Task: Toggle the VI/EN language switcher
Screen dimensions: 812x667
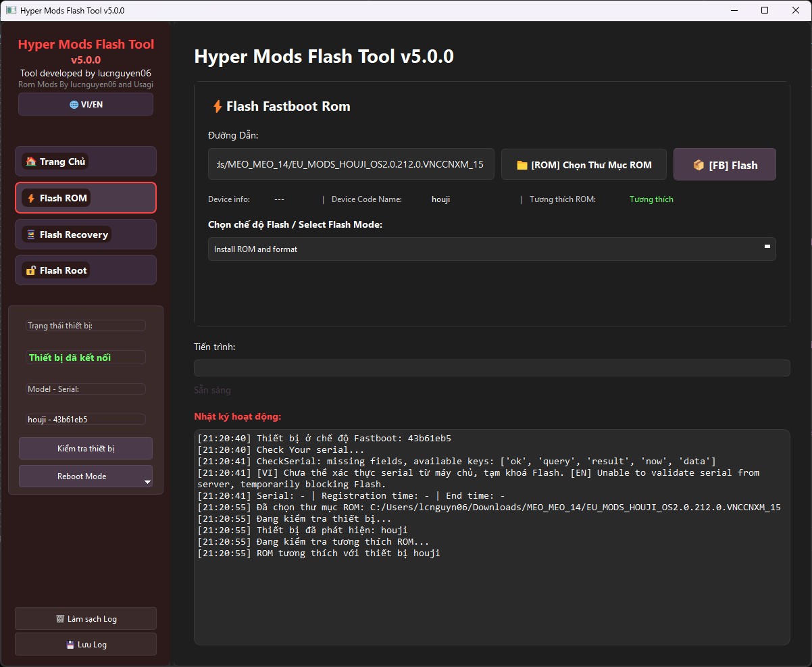Action: tap(86, 104)
